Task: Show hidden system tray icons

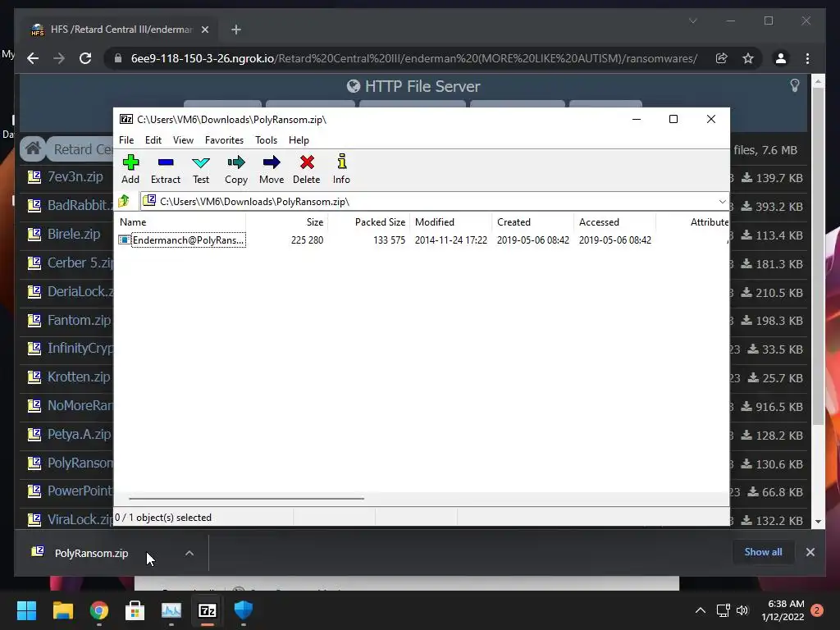Action: [x=701, y=610]
